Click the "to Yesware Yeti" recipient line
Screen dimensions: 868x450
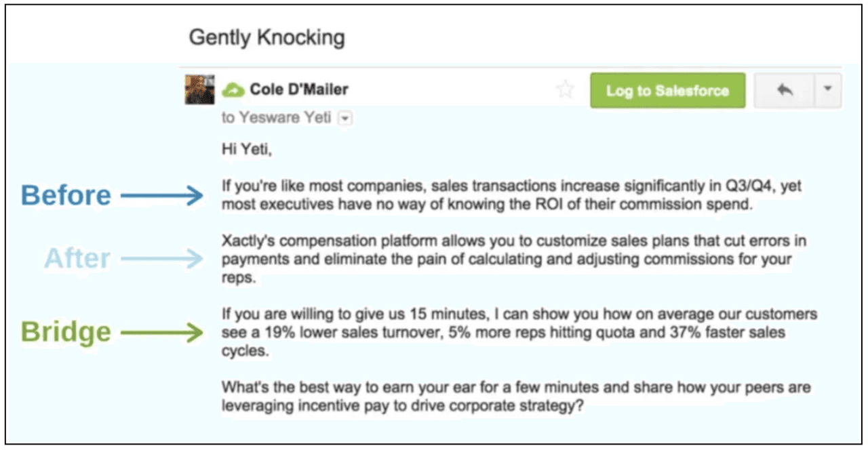pyautogui.click(x=277, y=118)
